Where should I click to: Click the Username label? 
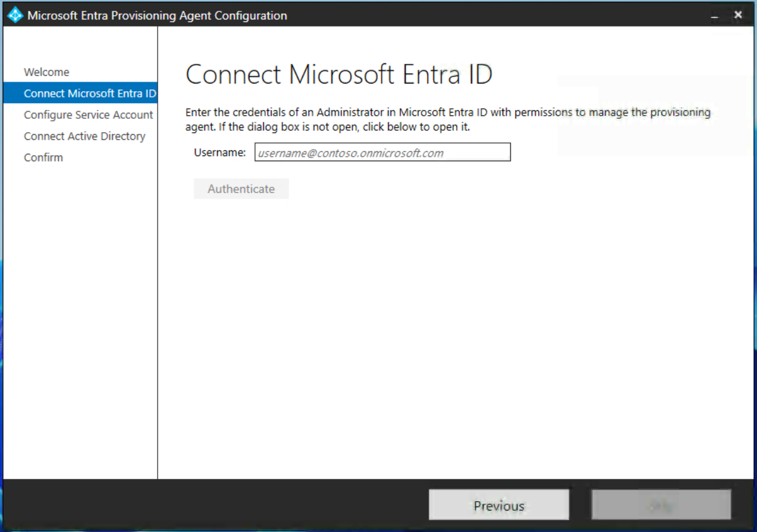220,152
